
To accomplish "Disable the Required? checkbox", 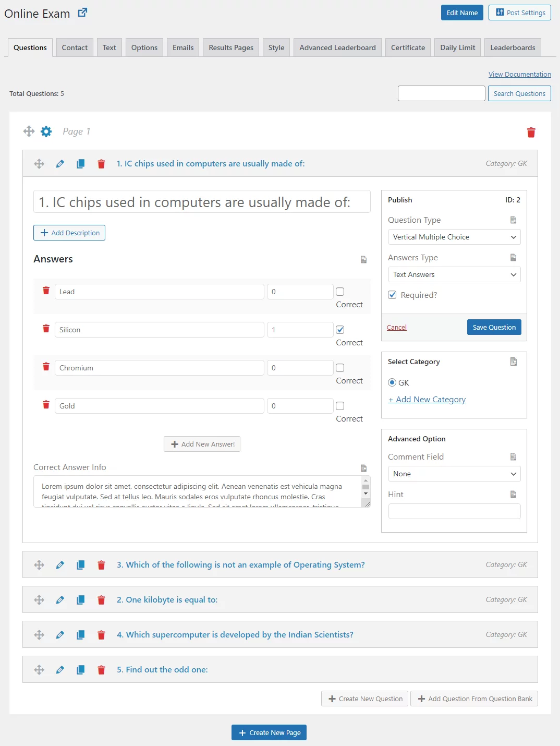I will 392,295.
